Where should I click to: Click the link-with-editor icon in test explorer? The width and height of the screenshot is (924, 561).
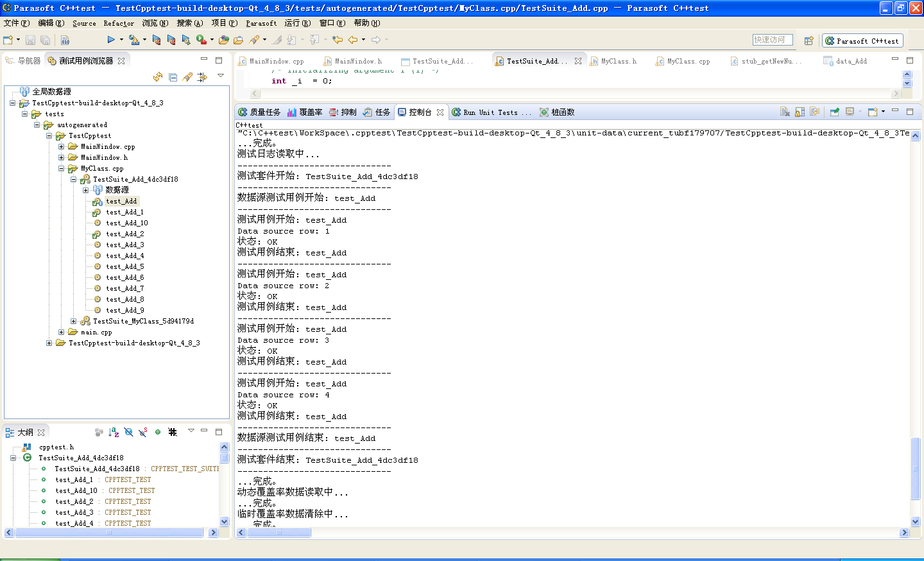pyautogui.click(x=202, y=77)
